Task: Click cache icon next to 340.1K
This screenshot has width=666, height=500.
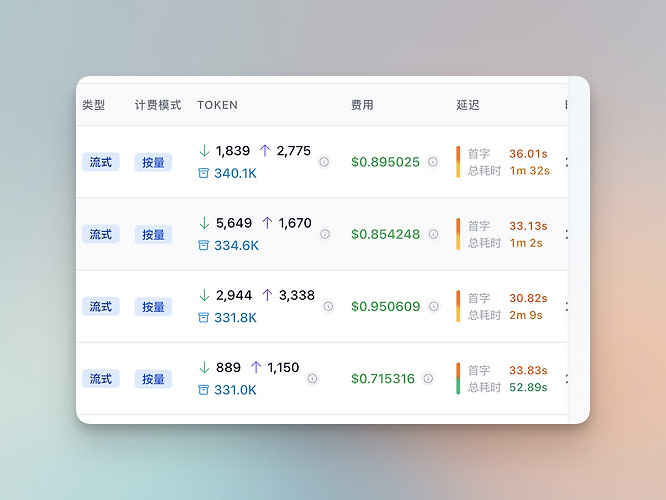Action: click(x=203, y=173)
